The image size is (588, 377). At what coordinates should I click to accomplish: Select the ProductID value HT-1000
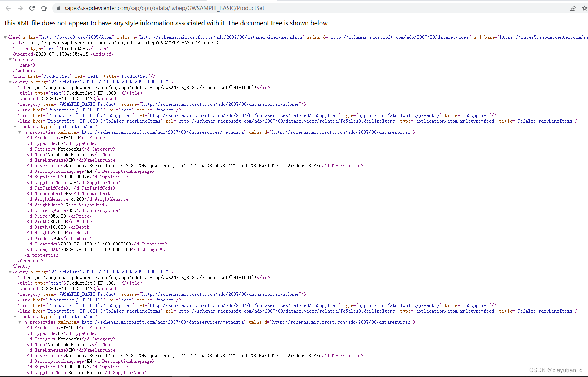[x=70, y=138]
